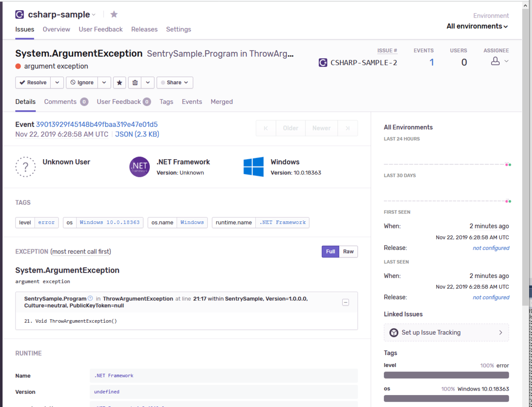Jump to the oldest event button
This screenshot has height=407, width=532.
266,128
